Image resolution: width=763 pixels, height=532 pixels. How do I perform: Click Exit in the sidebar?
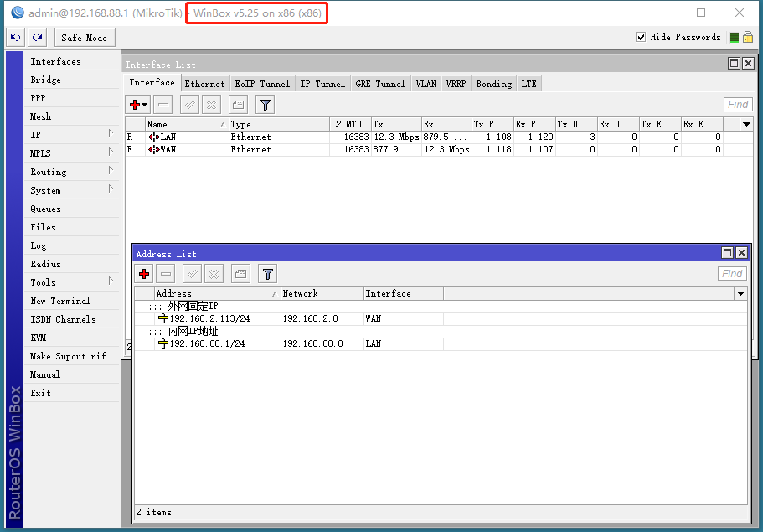point(71,393)
